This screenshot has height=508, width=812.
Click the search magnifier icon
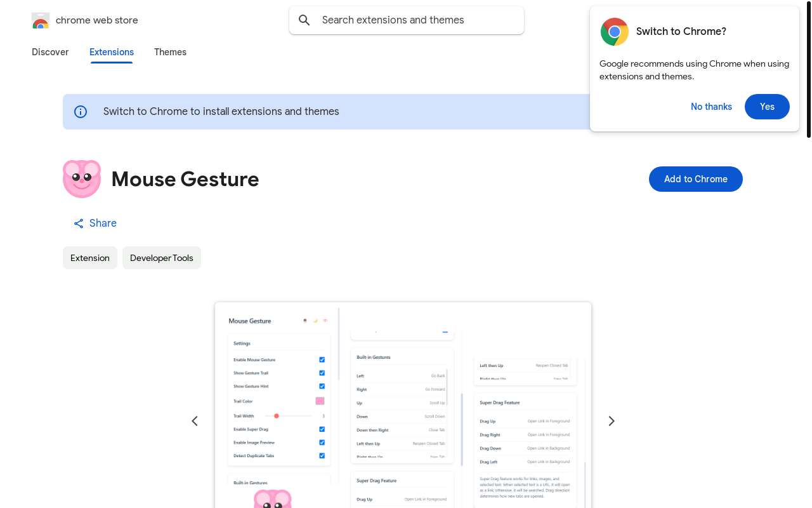[304, 20]
